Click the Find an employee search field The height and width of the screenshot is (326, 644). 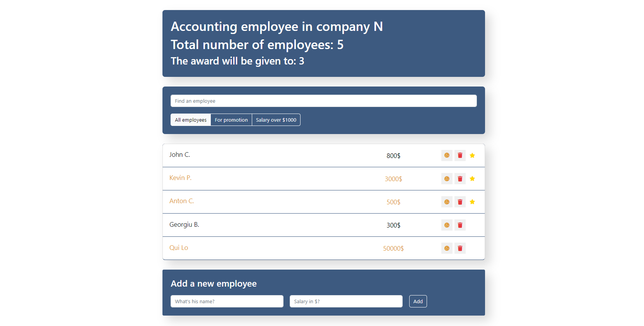point(323,101)
